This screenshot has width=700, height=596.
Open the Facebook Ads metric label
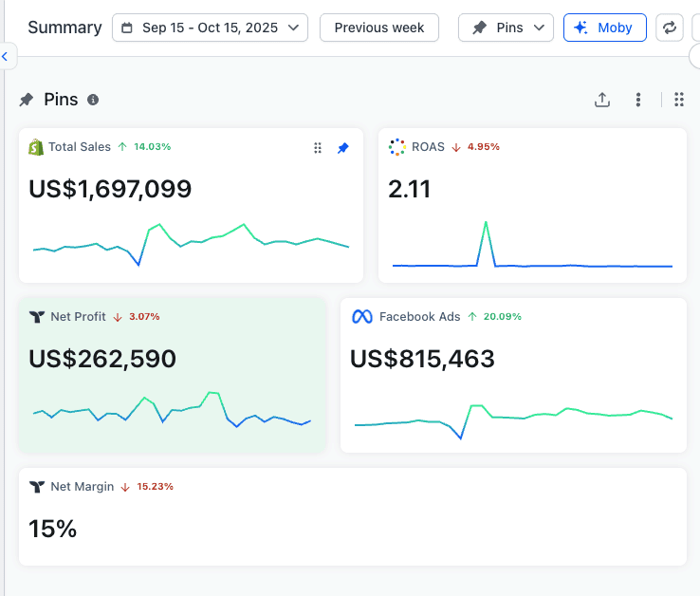click(419, 317)
